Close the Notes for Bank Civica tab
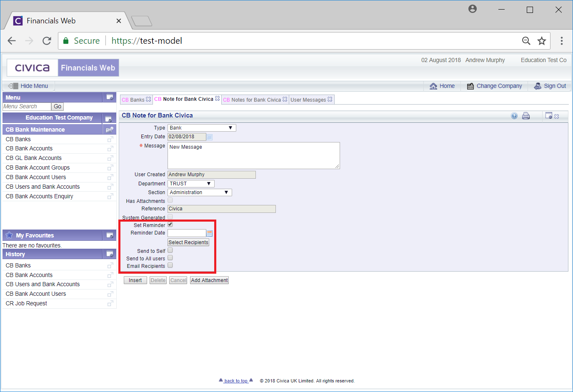 pyautogui.click(x=285, y=100)
